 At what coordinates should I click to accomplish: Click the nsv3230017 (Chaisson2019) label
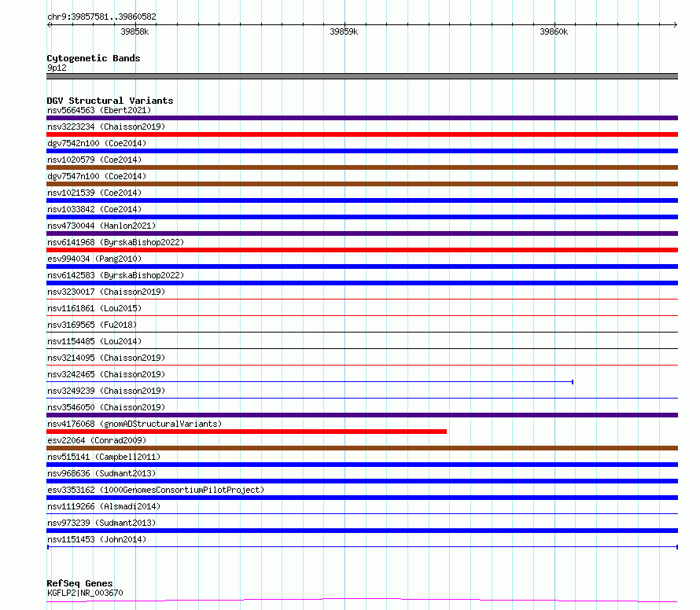[106, 292]
